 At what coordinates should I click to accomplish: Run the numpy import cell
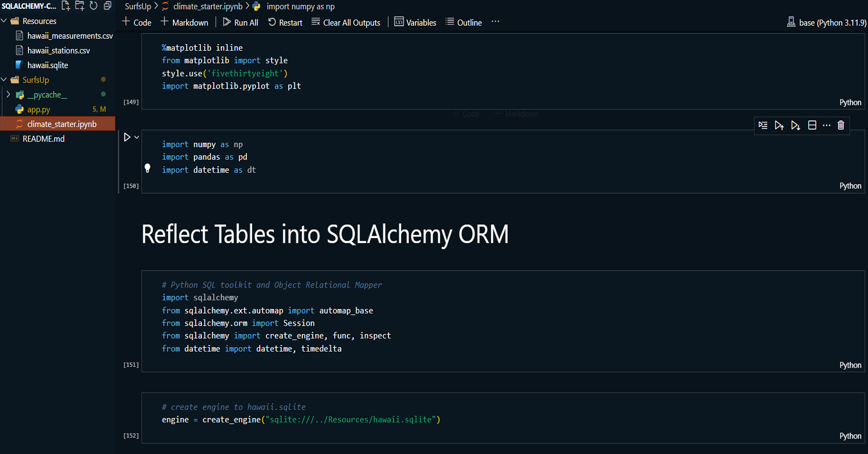(x=127, y=137)
